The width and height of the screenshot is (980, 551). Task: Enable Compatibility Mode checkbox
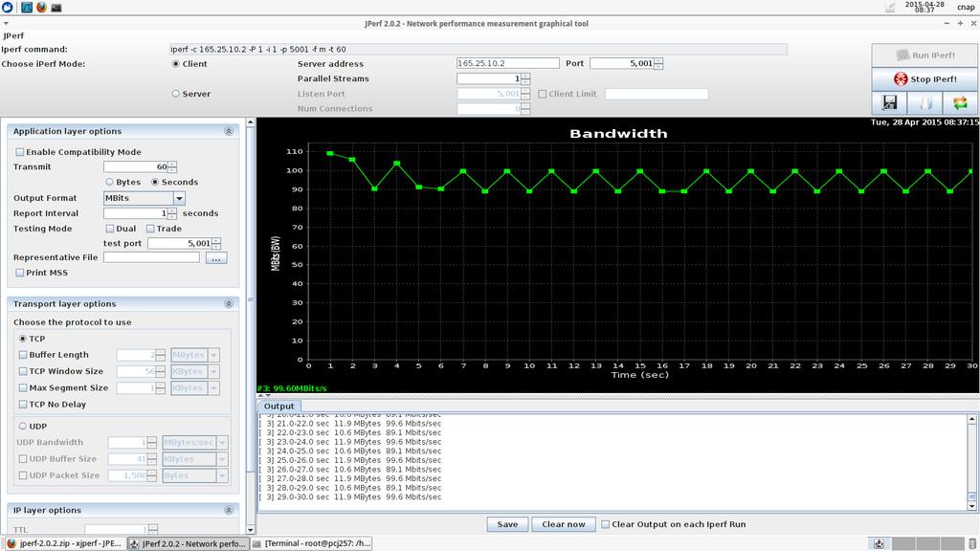(19, 152)
